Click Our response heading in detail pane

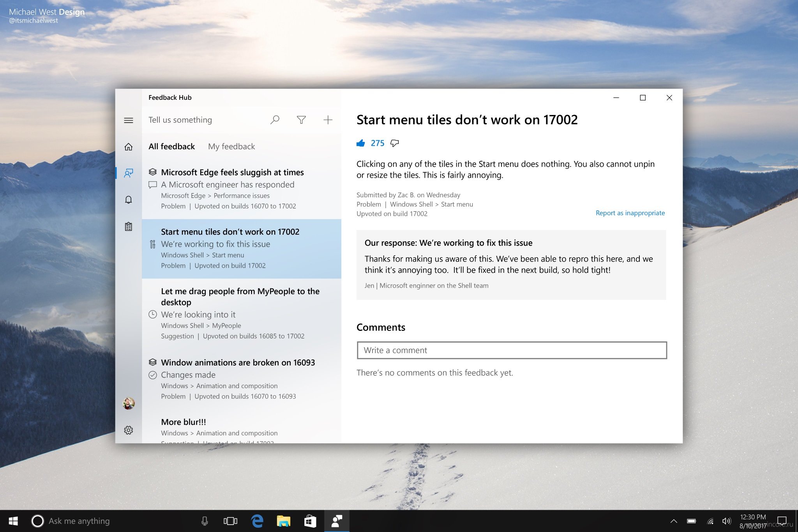point(448,243)
